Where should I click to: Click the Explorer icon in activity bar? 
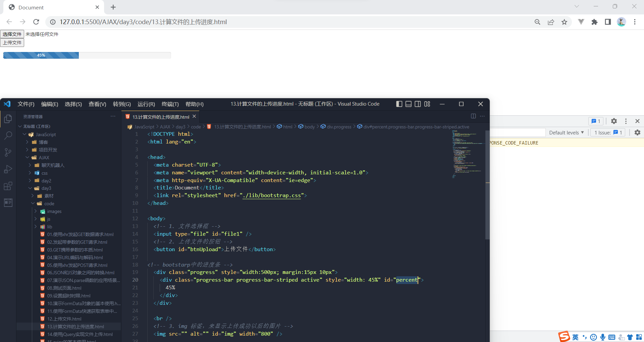click(8, 119)
